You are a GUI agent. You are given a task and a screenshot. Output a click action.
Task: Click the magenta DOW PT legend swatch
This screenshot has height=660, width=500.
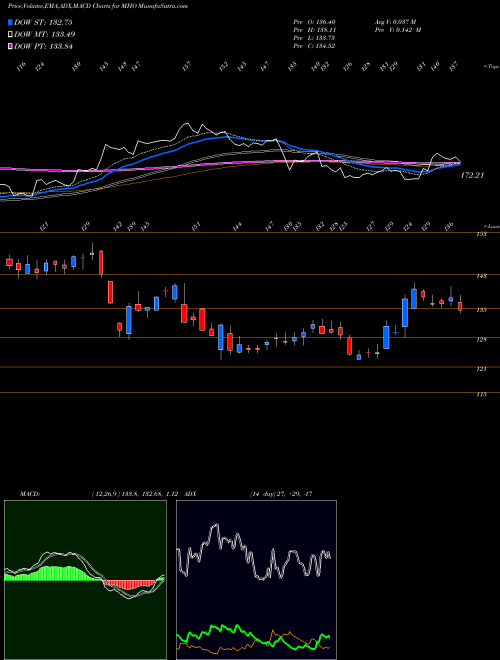(x=10, y=46)
